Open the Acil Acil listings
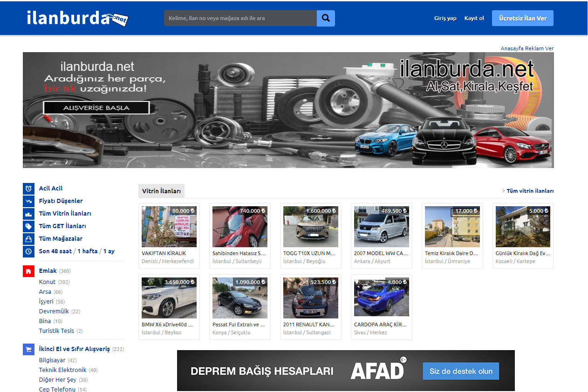Viewport: 588px width, 392px height. click(x=51, y=189)
